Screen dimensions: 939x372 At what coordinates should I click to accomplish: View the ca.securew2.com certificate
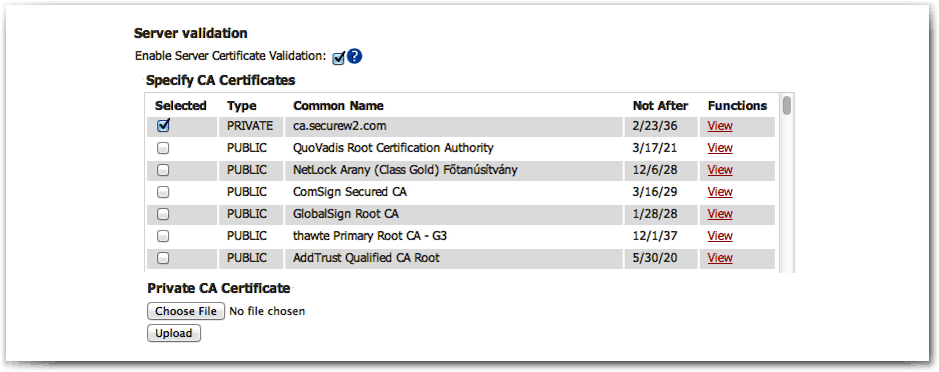(720, 126)
